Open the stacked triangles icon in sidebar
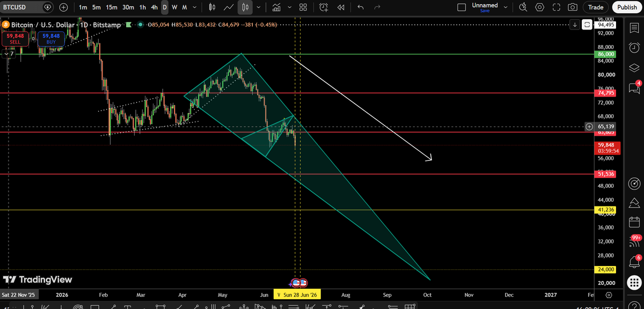This screenshot has width=644, height=309. [x=634, y=203]
